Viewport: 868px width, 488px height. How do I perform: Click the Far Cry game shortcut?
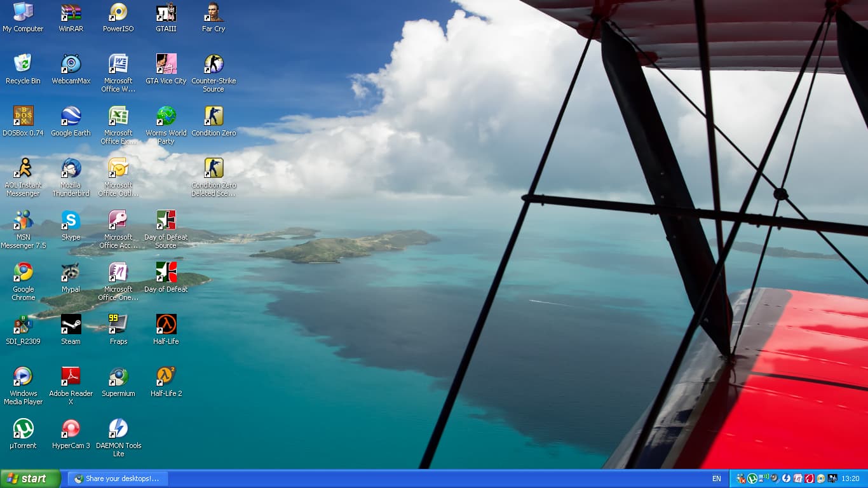click(x=214, y=12)
